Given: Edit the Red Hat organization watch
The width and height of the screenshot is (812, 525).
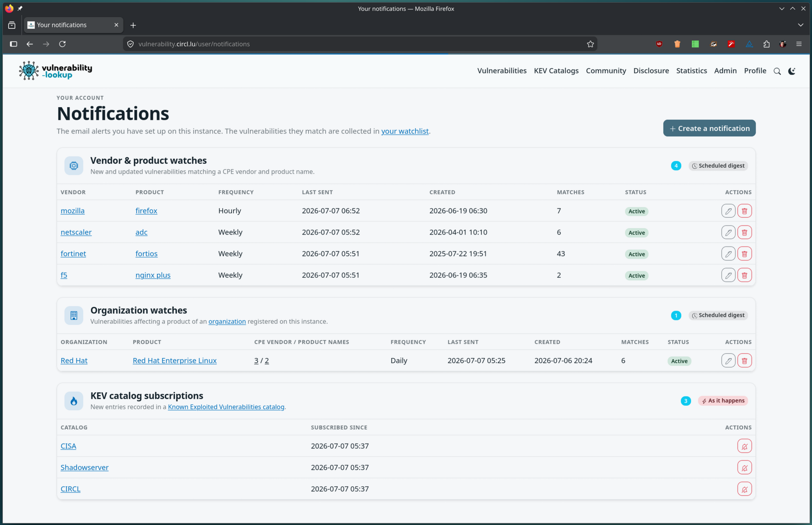Looking at the screenshot, I should coord(728,361).
